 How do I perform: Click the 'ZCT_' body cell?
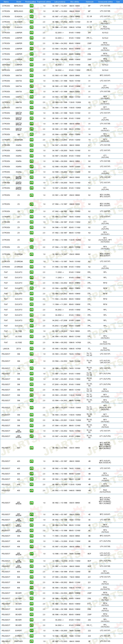coord(89,604)
